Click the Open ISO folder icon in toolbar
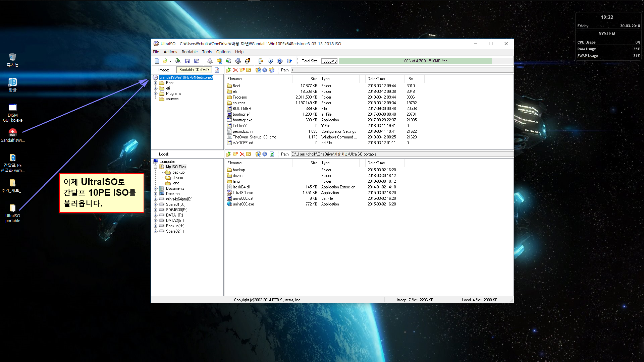This screenshot has height=362, width=644. tap(165, 61)
